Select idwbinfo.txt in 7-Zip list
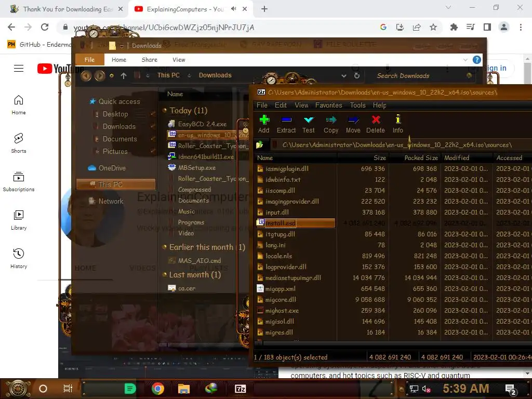 pyautogui.click(x=283, y=179)
